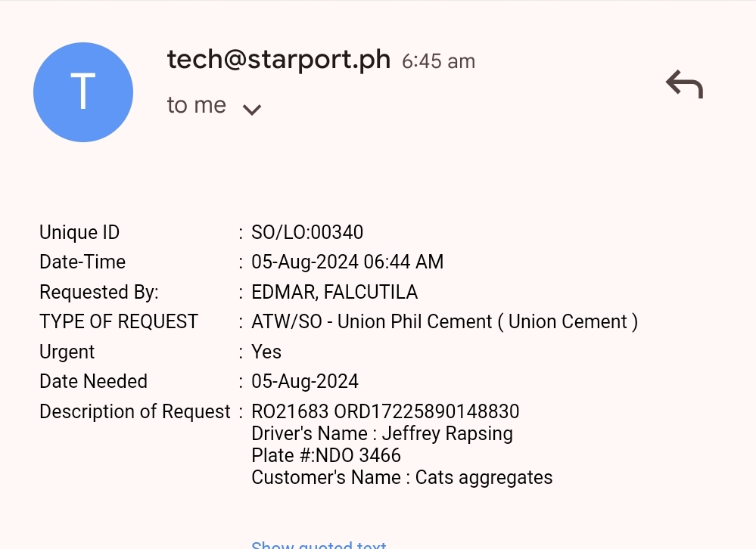The width and height of the screenshot is (756, 549).
Task: Click the Urgent value 'Yes'
Action: (266, 352)
